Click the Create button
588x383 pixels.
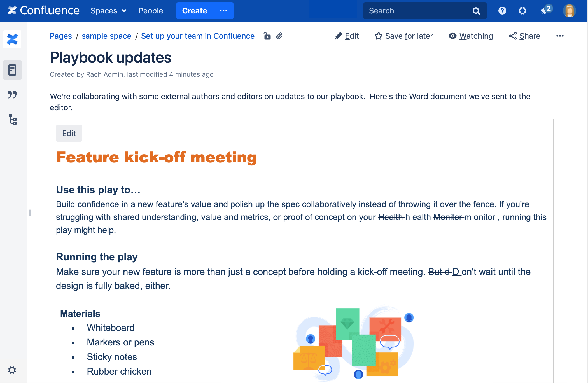tap(195, 11)
